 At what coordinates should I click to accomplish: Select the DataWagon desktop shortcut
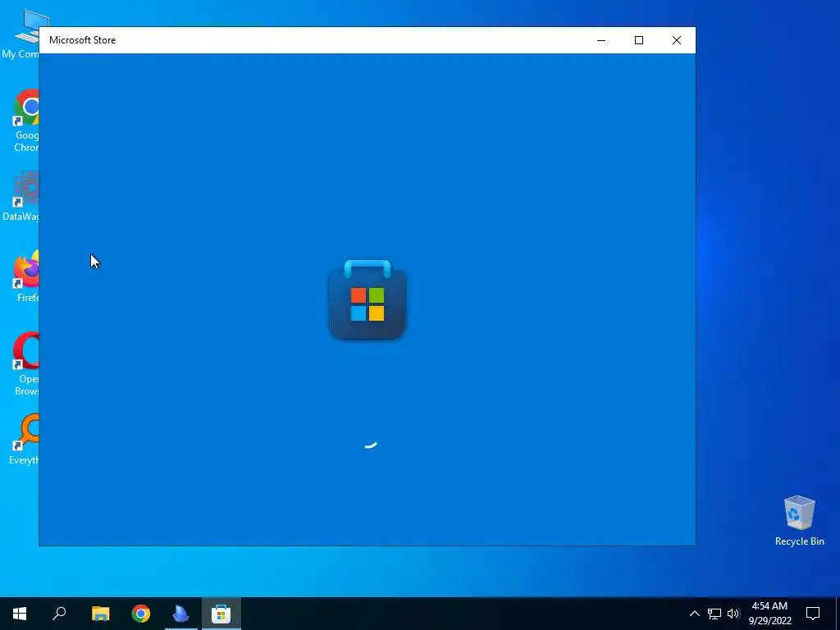(21, 196)
